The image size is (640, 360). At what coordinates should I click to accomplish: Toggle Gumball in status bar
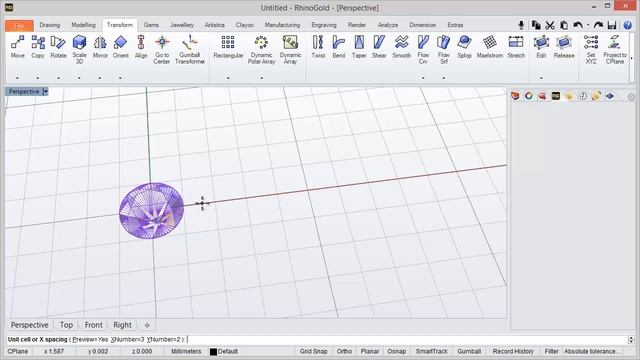tap(469, 351)
